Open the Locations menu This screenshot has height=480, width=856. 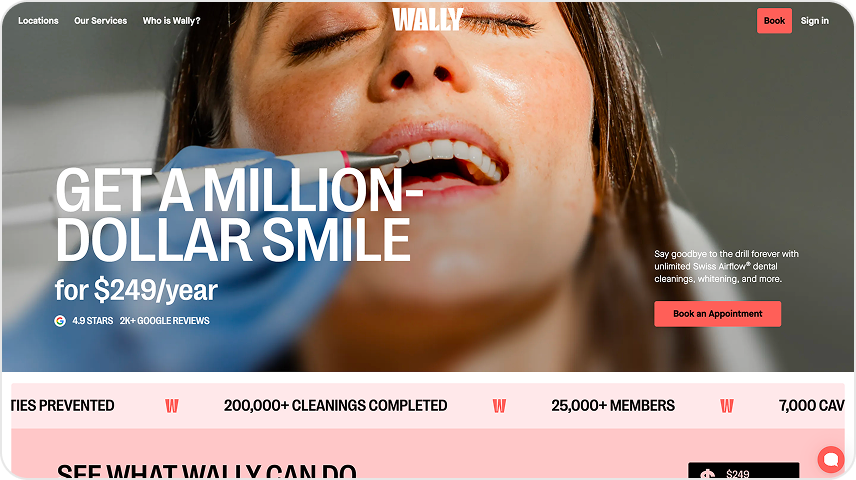[x=38, y=21]
